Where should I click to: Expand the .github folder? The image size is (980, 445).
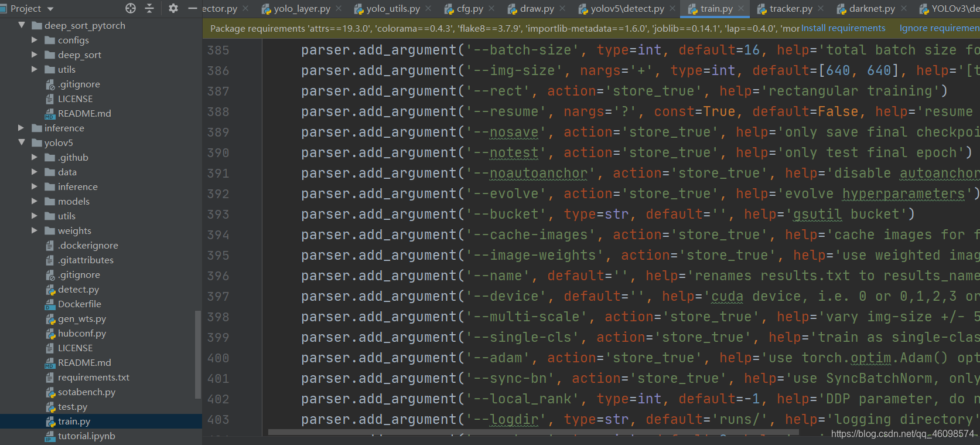coord(34,157)
